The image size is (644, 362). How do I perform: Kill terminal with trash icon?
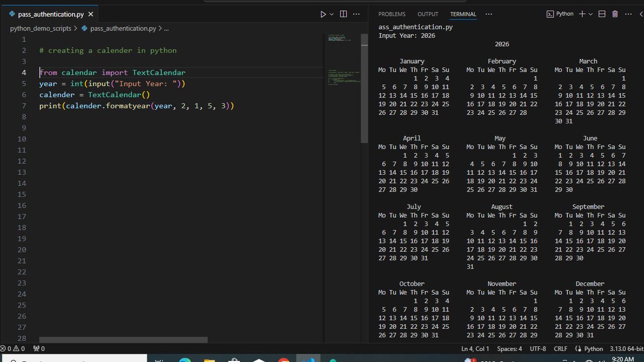615,14
